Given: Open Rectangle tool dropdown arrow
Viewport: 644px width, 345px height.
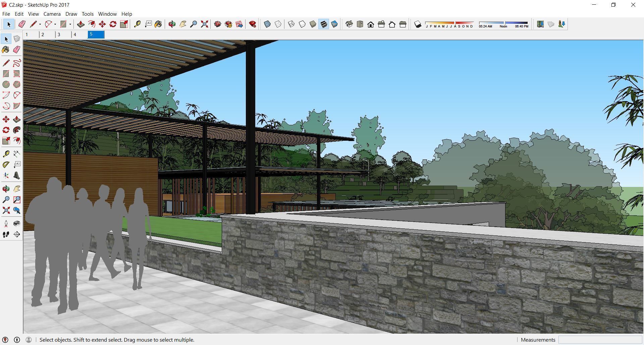Looking at the screenshot, I should [70, 24].
